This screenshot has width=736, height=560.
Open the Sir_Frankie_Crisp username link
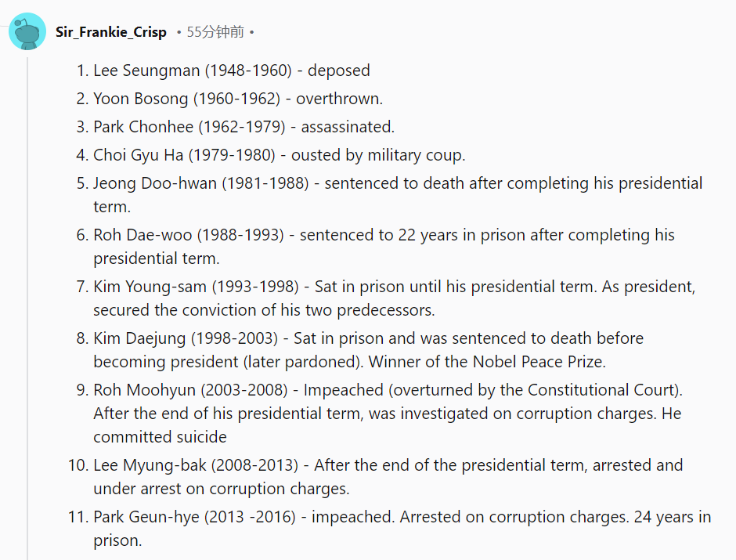(110, 32)
